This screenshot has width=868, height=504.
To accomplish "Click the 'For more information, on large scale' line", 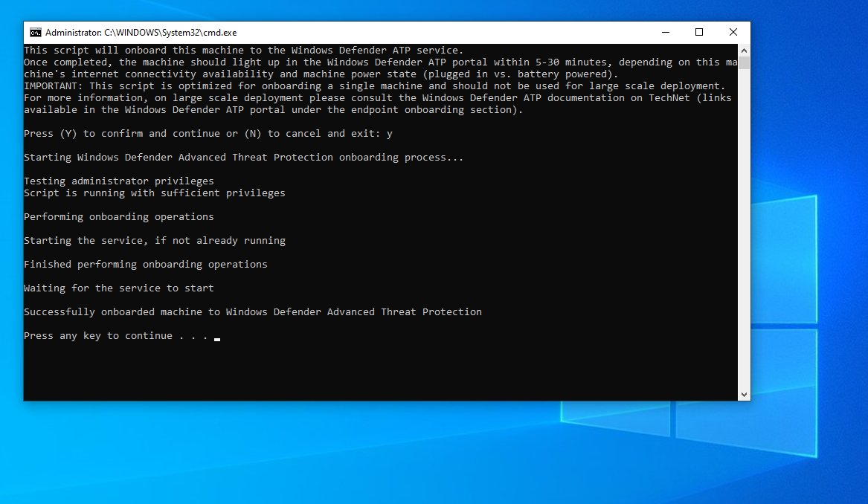I will point(378,98).
